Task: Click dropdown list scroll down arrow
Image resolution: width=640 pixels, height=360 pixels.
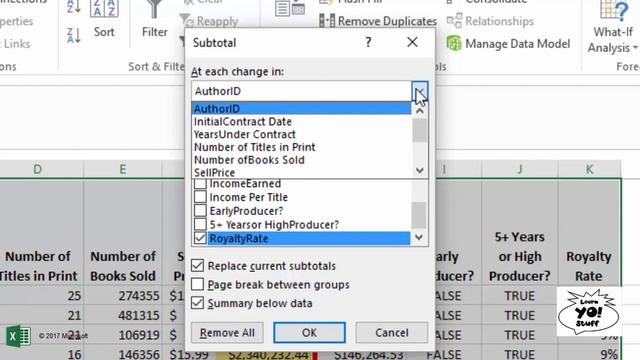Action: click(420, 170)
